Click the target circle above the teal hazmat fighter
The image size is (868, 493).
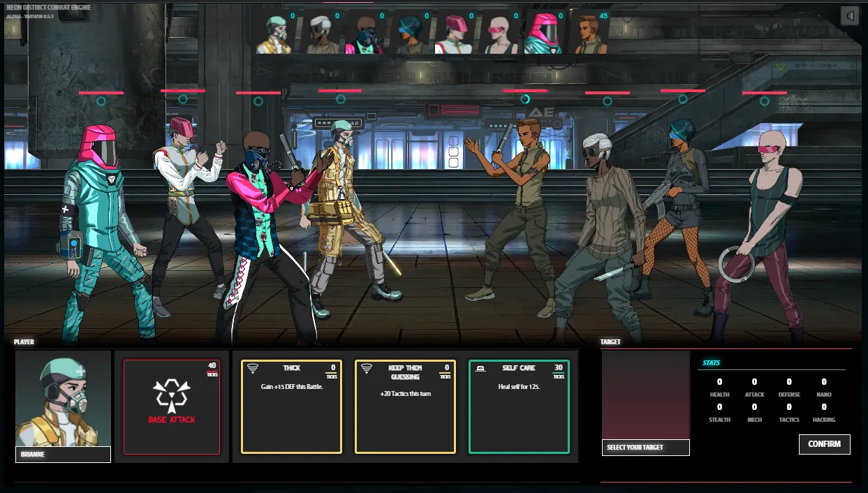point(101,101)
